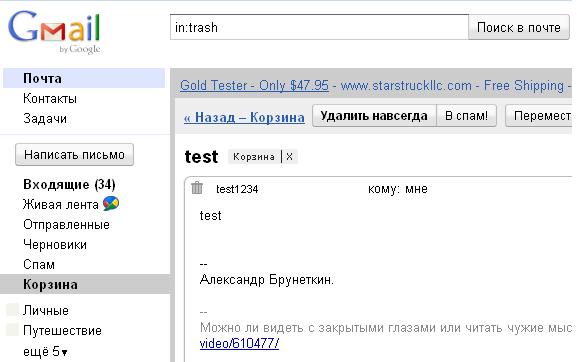Click the Перемест... button
This screenshot has width=577, height=362.
point(539,116)
